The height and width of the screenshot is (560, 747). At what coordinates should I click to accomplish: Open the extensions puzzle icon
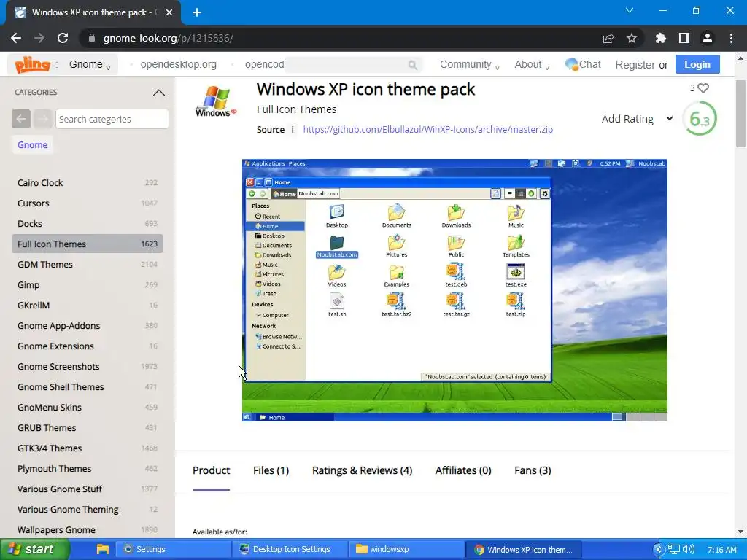pos(661,38)
